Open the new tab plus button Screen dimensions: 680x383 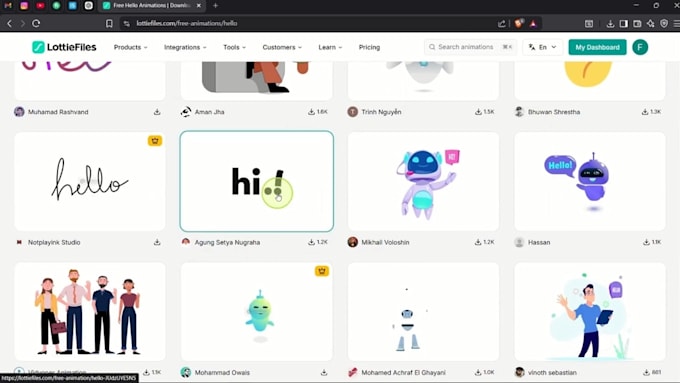click(216, 6)
